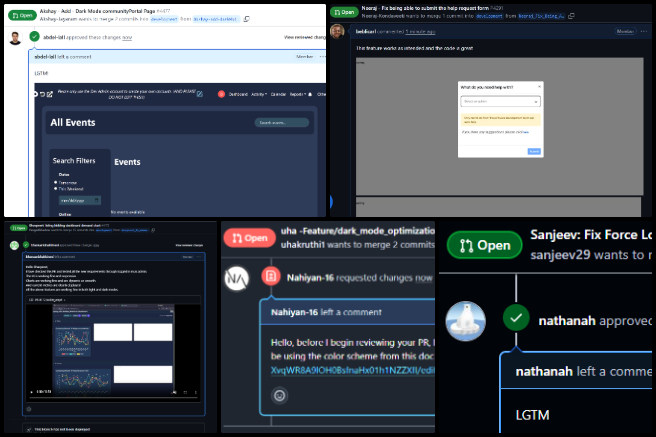Click the red Open badge on uha's PR
Screen dimensions: 656x437
250,238
